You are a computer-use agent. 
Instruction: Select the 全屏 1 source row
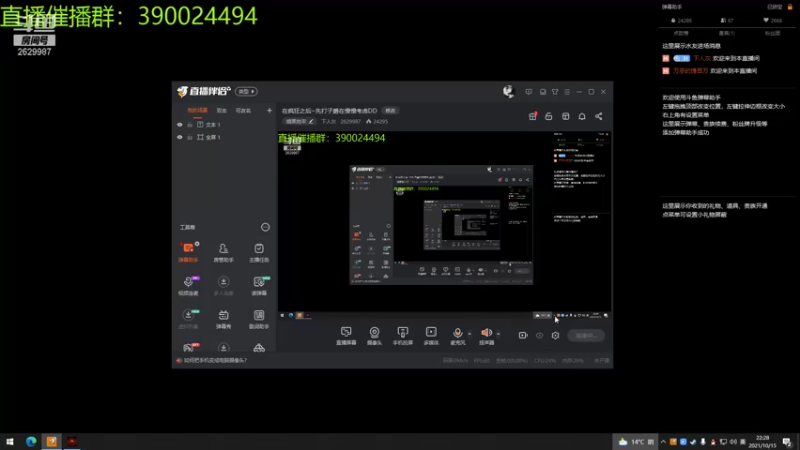[x=224, y=137]
